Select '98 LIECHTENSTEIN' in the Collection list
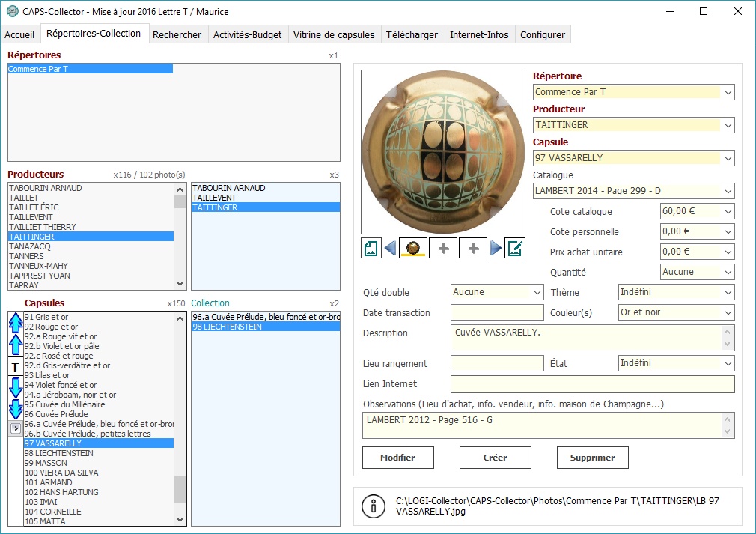 click(x=266, y=327)
